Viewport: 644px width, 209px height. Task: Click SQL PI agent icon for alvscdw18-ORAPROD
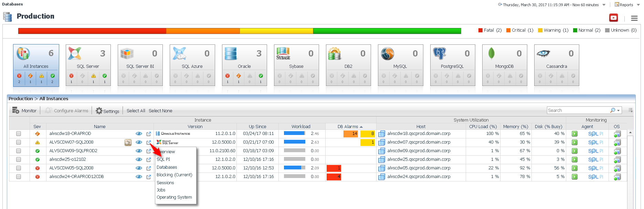coord(595,134)
